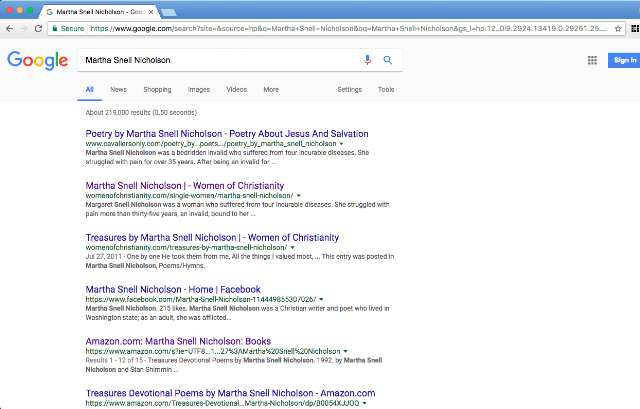
Task: Click the yellow minimize window button
Action: pyautogui.click(x=20, y=10)
